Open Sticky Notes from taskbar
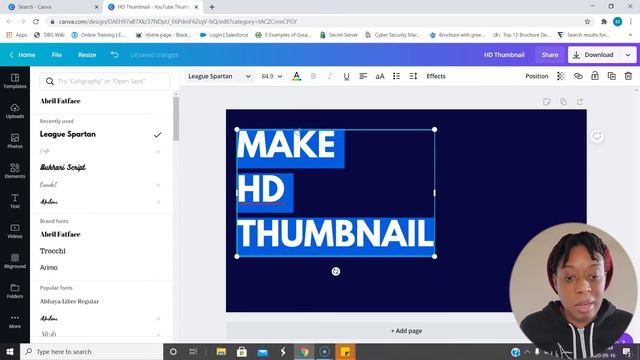 (345, 351)
